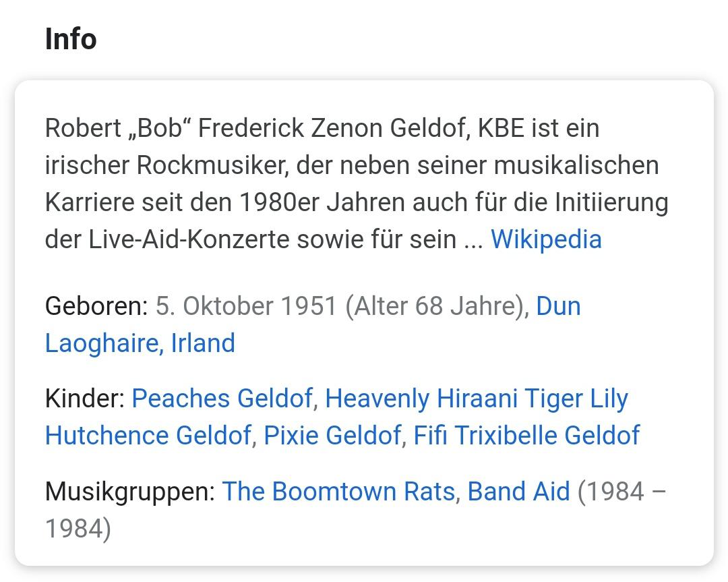Click the birth date 5. Oktober 1951

coord(245,307)
